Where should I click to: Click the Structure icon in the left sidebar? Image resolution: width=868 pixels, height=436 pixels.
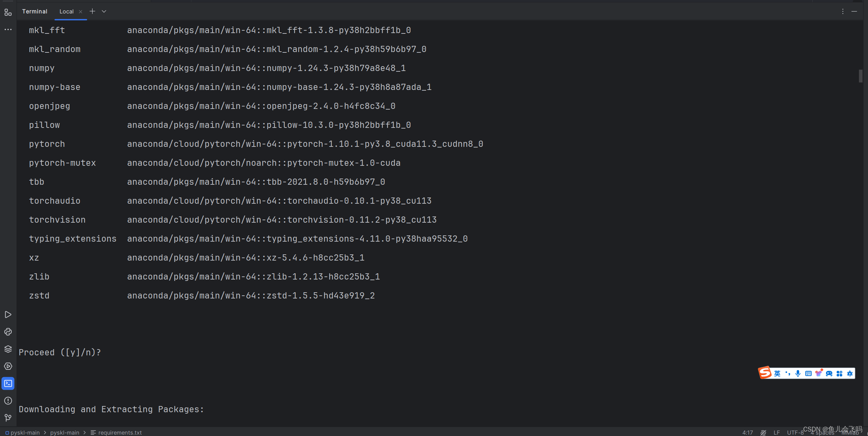pyautogui.click(x=8, y=12)
